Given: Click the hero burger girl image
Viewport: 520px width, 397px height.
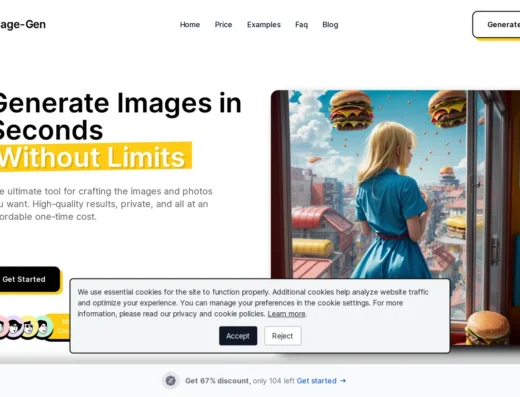Looking at the screenshot, I should 395,184.
